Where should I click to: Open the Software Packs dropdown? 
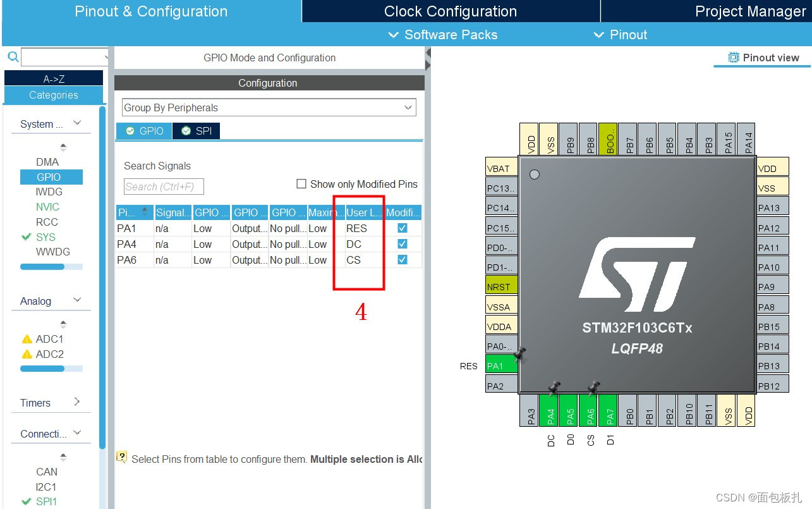(443, 35)
